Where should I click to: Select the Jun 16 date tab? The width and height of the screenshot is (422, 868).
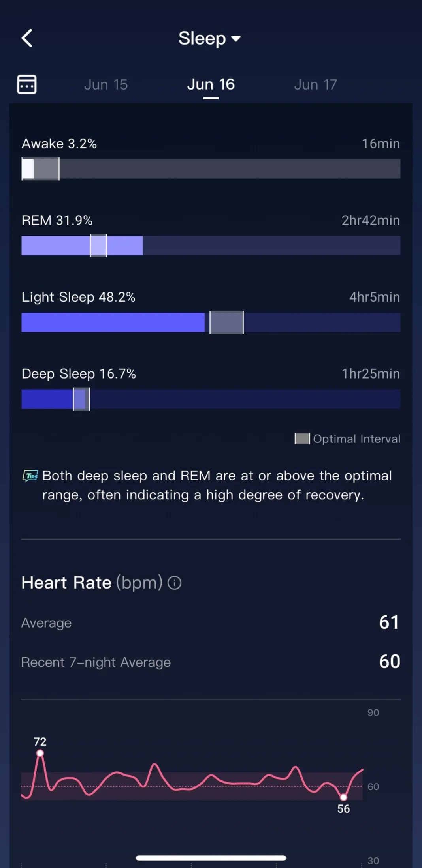[211, 84]
